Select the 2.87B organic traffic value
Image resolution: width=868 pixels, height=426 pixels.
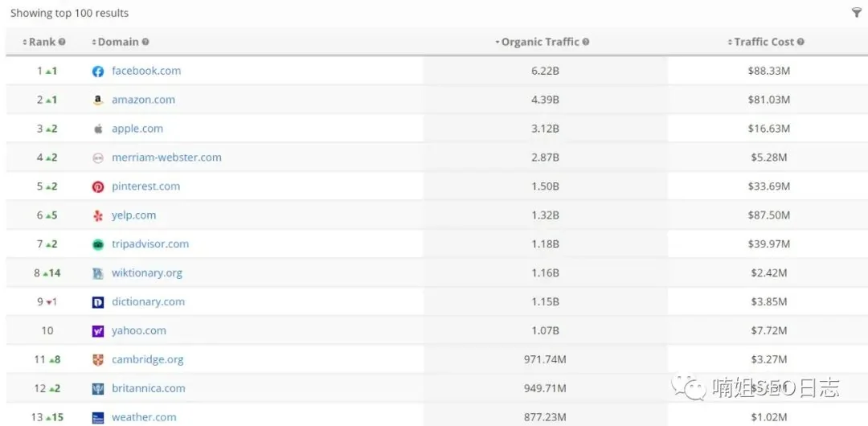point(545,158)
